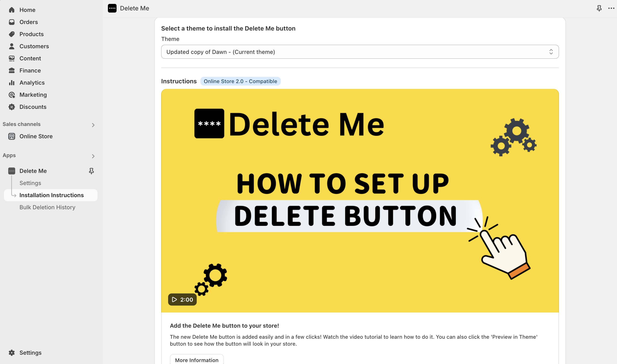Open the Analytics bar chart icon
Viewport: 617px width, 364px height.
point(11,83)
